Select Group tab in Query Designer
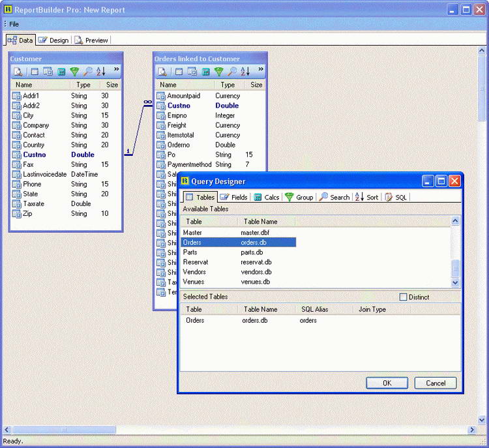 (x=299, y=197)
